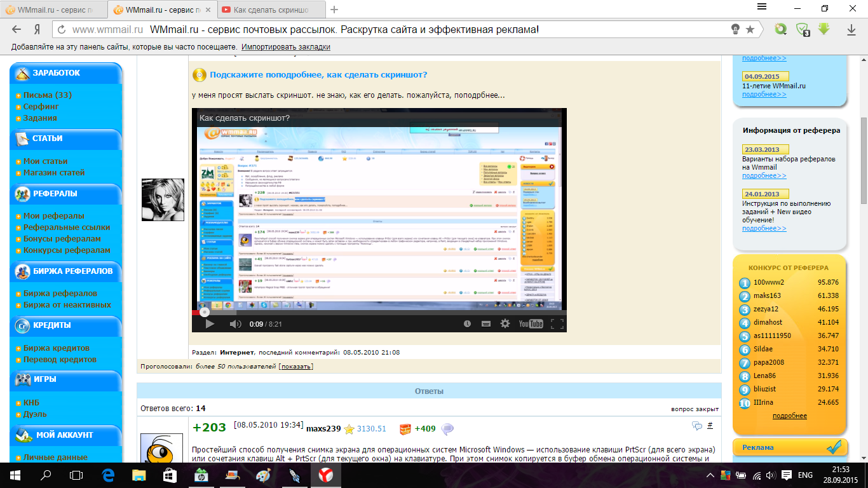Click the lightbulb icon in address bar
This screenshot has height=488, width=868.
(735, 29)
